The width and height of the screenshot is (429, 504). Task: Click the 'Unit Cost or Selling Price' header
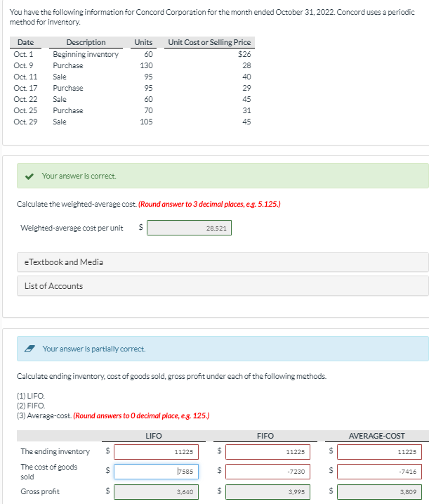[x=209, y=42]
